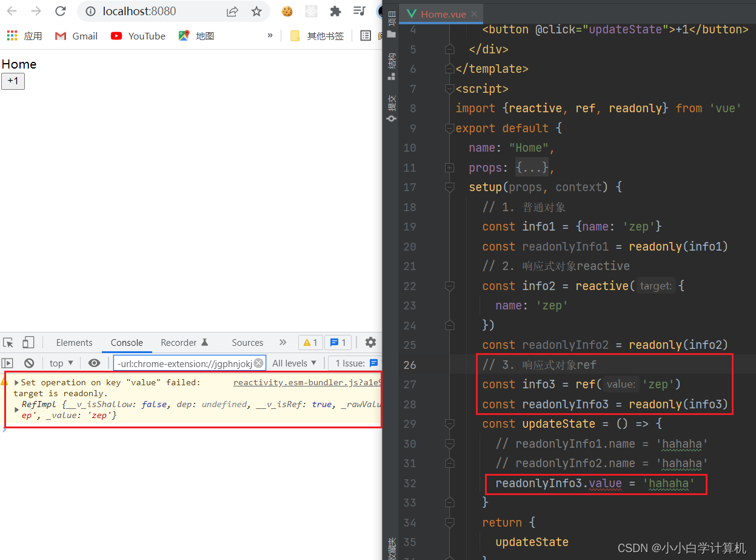The height and width of the screenshot is (560, 756).
Task: Collapse export default fold at line 9
Action: coord(449,128)
